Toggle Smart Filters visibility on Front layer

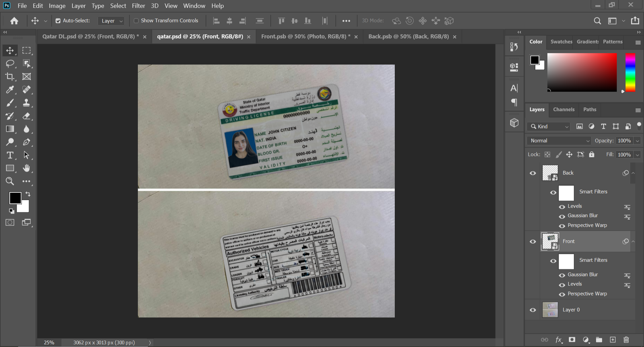coord(553,261)
